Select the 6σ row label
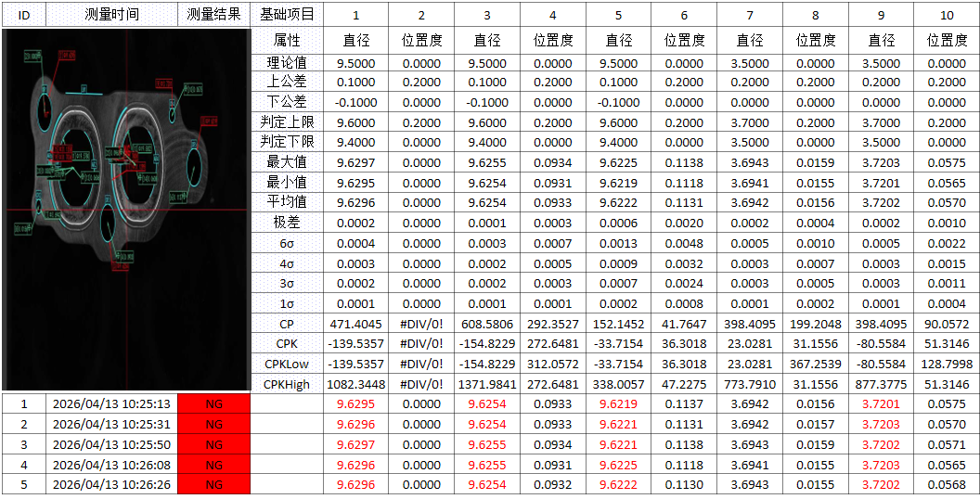 coord(287,245)
